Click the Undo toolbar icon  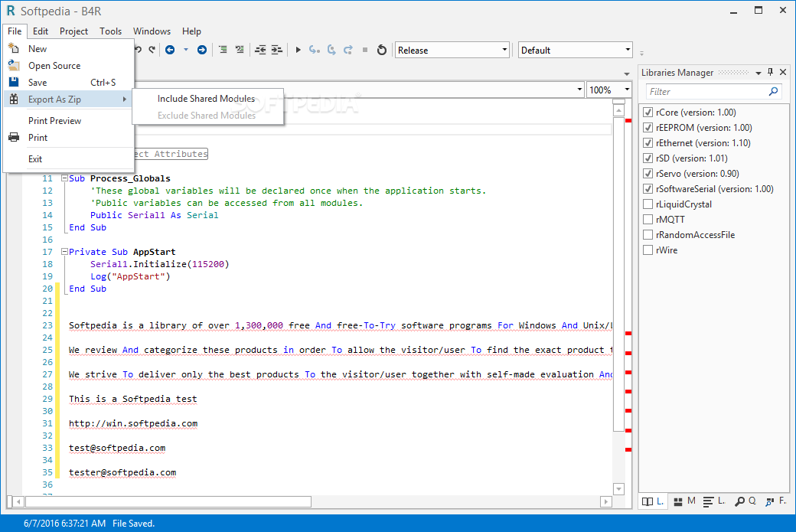(x=138, y=50)
